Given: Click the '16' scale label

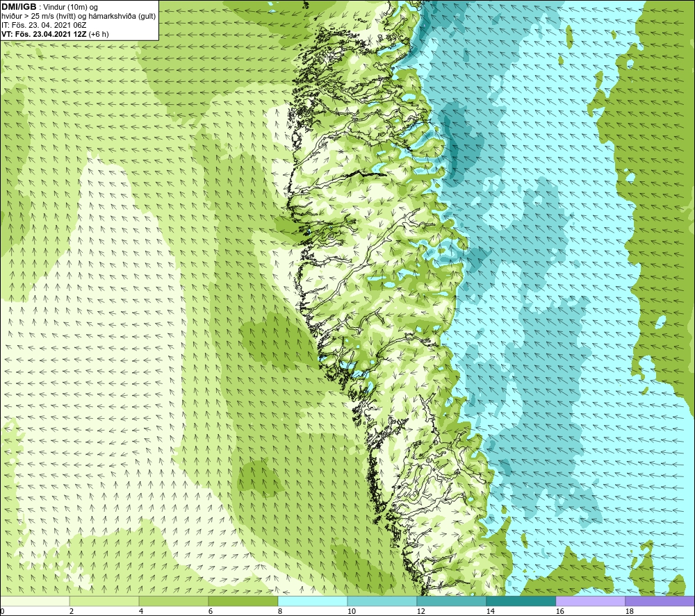Looking at the screenshot, I should (559, 612).
